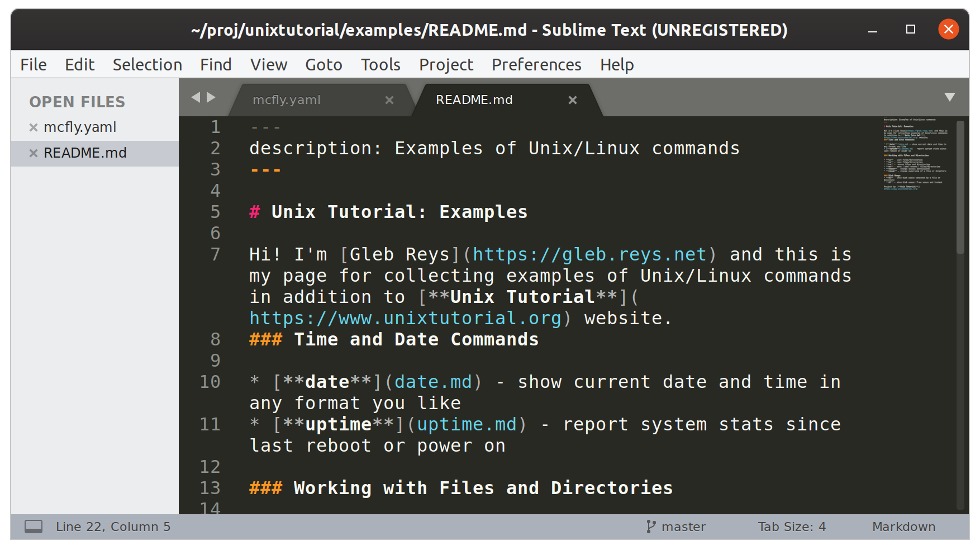The height and width of the screenshot is (550, 980).
Task: Change the Markdown syntax selector
Action: pos(903,527)
